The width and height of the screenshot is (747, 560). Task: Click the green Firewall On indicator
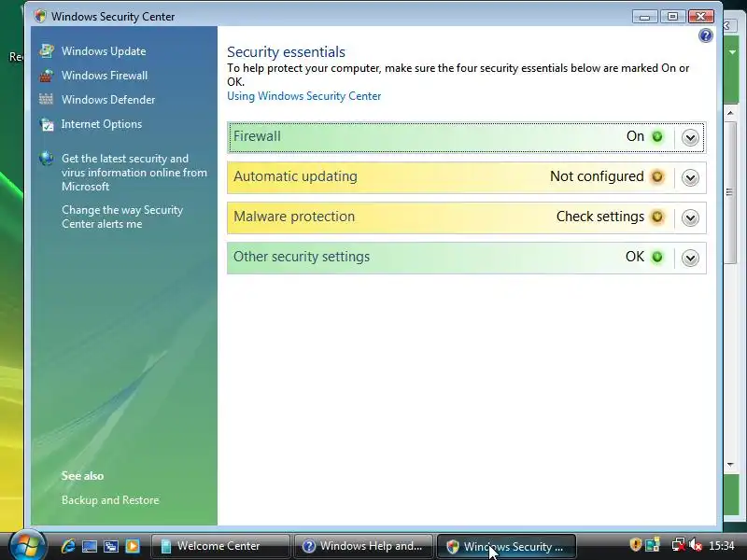[x=657, y=136]
